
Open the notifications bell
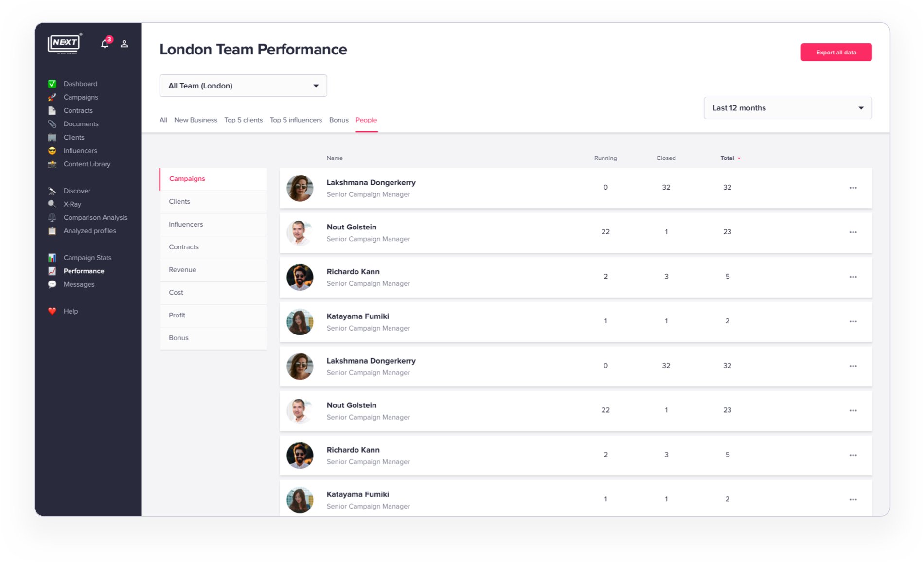pos(105,44)
